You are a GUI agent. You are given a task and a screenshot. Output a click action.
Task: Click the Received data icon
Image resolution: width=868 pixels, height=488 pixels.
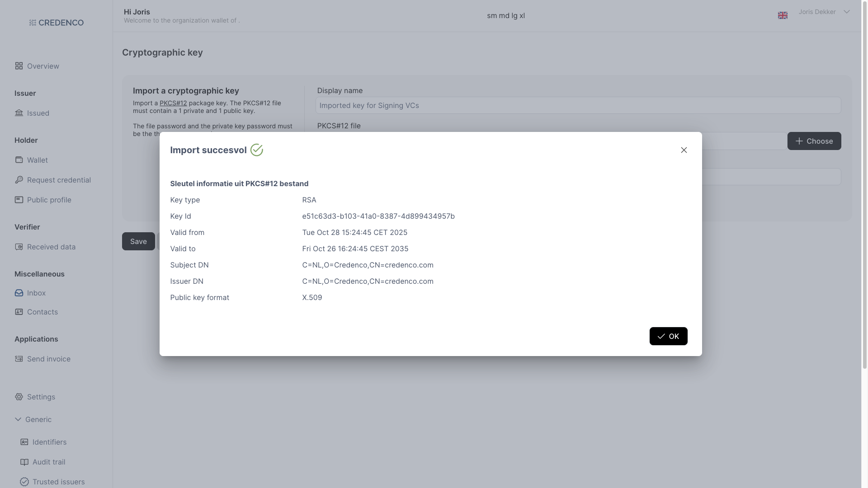(19, 247)
